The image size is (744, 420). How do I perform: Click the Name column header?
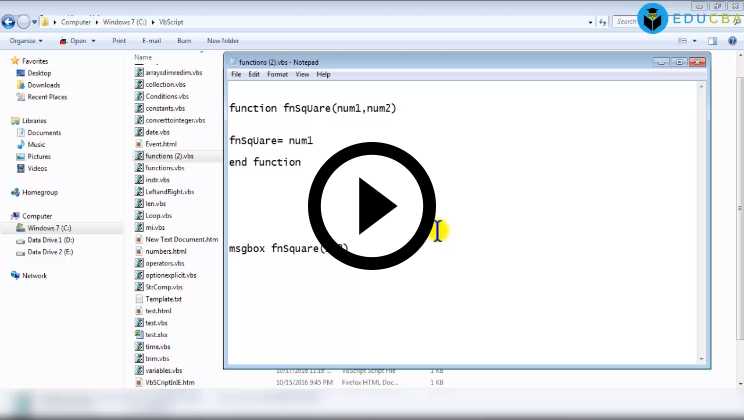click(143, 57)
